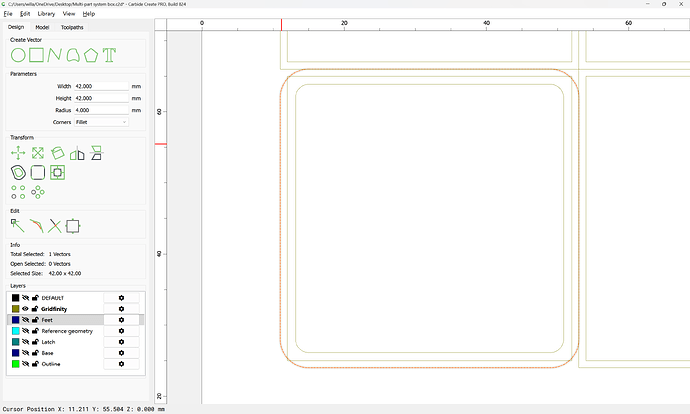
Task: Open settings for the Feet layer
Action: click(121, 320)
